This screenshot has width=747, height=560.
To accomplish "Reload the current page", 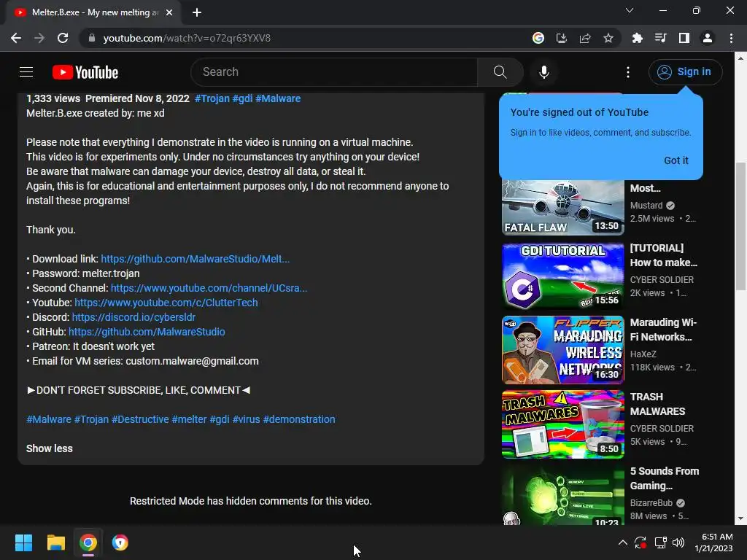I will (63, 38).
